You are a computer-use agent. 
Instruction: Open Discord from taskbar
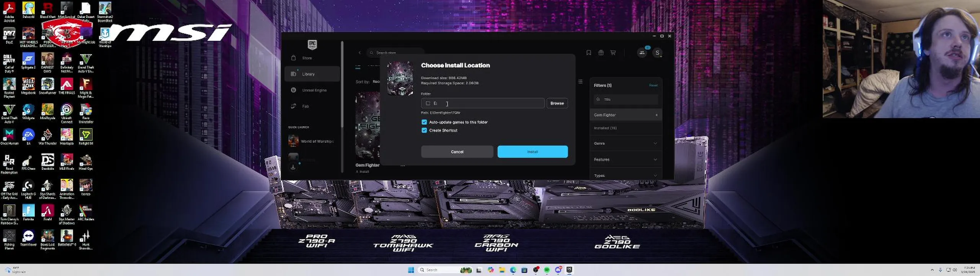click(558, 270)
